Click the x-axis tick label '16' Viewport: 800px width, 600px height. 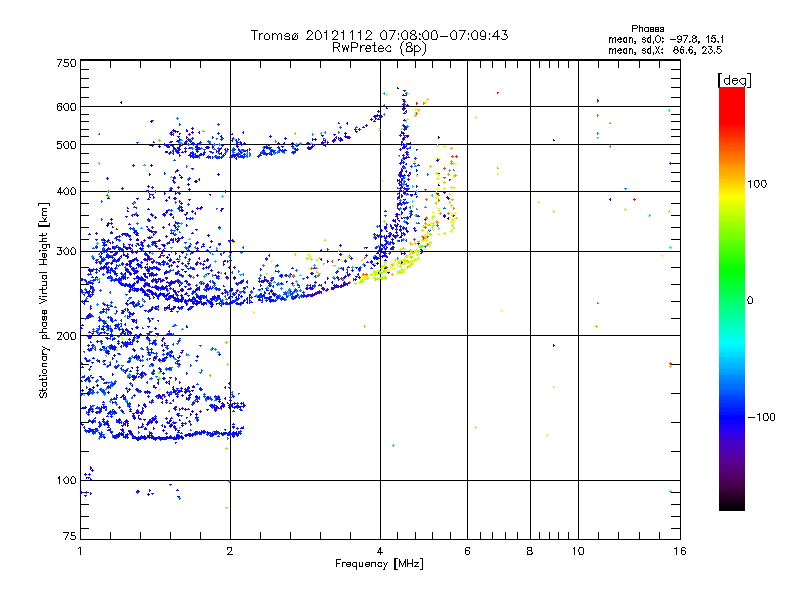click(x=680, y=551)
